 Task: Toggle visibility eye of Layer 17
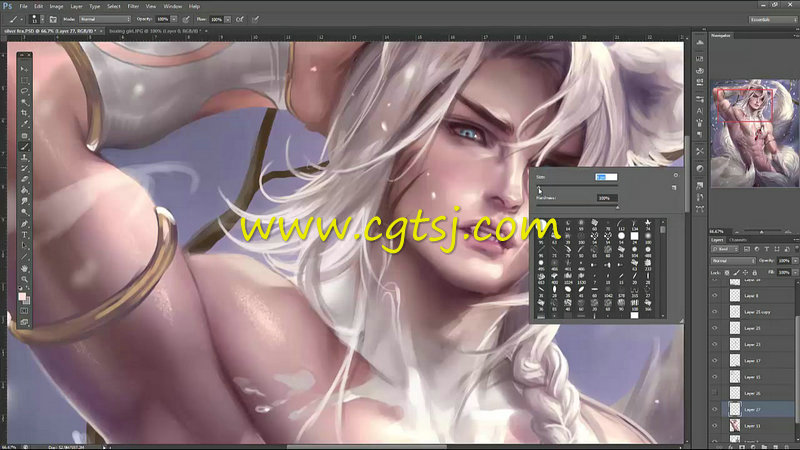click(715, 361)
